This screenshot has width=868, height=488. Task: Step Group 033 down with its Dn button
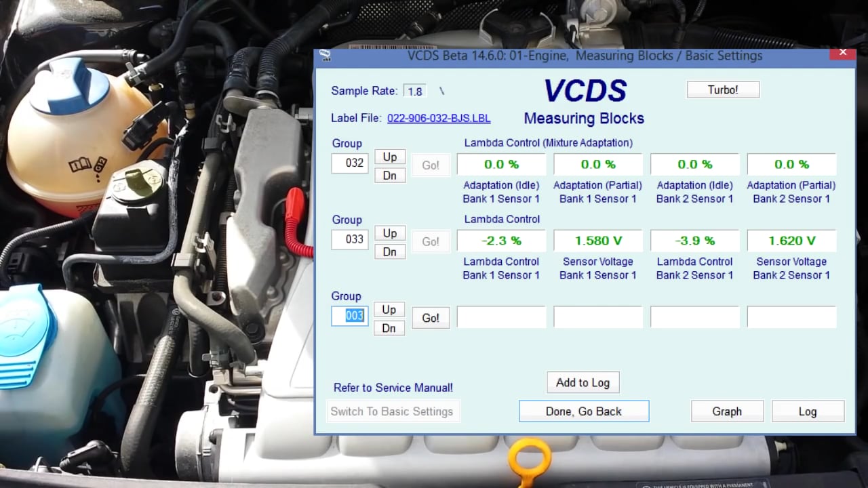[390, 251]
